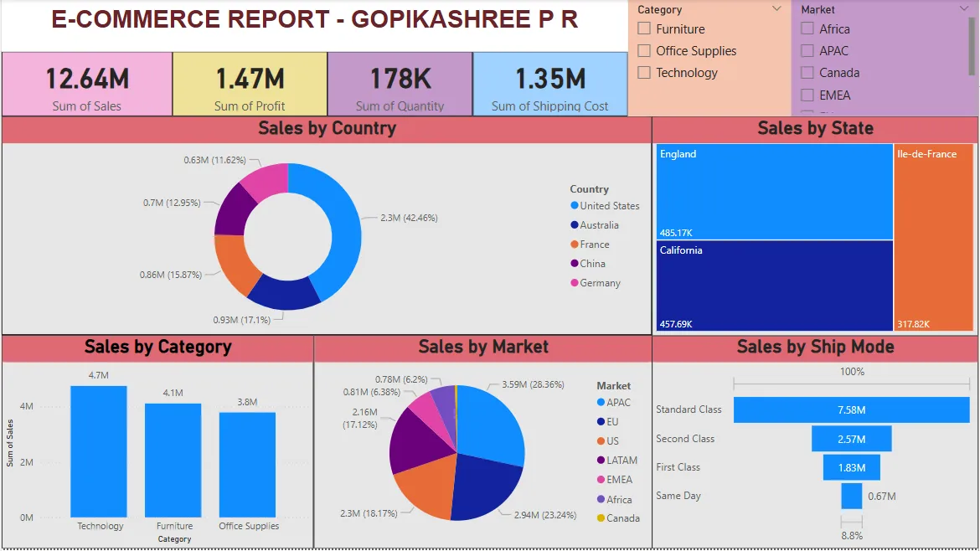The width and height of the screenshot is (980, 551).
Task: Click the EU dark blue pie slice
Action: click(x=484, y=487)
